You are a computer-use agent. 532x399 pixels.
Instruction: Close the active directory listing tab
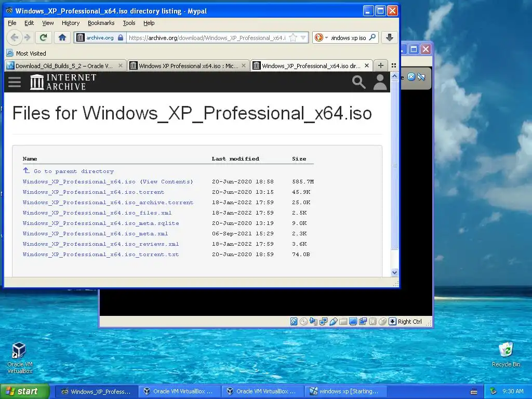(x=366, y=65)
